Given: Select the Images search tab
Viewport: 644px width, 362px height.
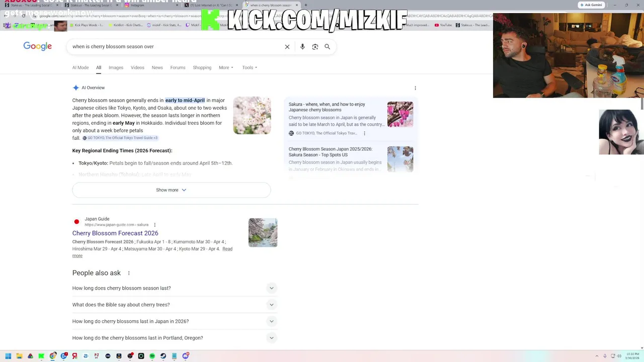Looking at the screenshot, I should pos(116,67).
